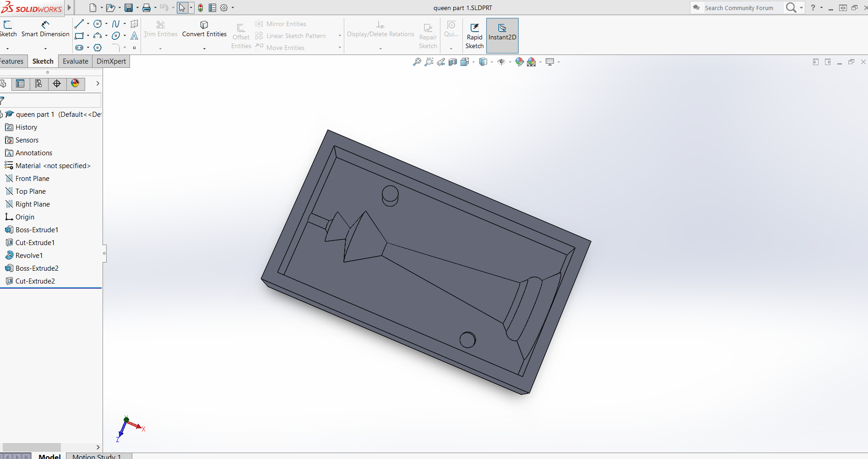Click the feature tree filter field
The height and width of the screenshot is (459, 868).
point(51,100)
